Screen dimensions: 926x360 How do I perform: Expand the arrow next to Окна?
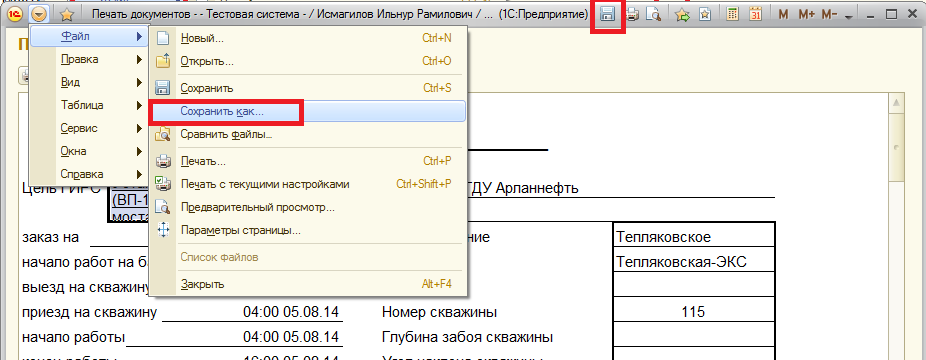139,151
